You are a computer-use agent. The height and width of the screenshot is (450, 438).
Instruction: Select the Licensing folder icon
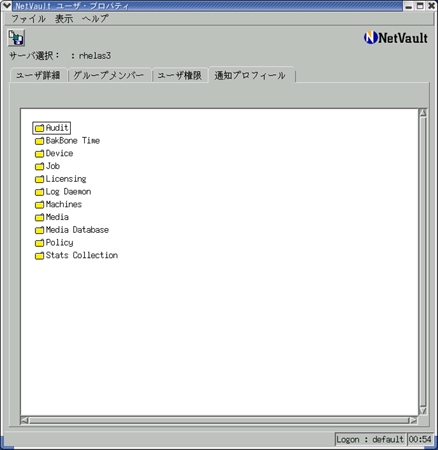point(39,179)
